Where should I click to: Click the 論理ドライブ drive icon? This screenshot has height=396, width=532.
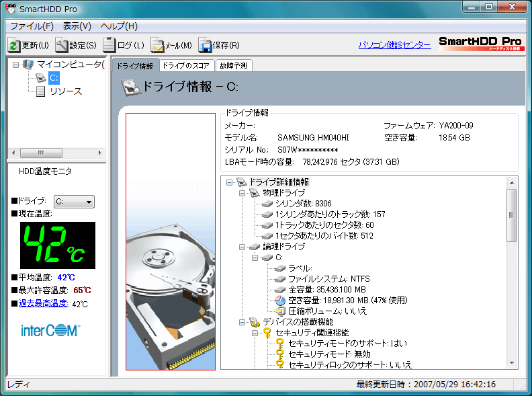[255, 247]
